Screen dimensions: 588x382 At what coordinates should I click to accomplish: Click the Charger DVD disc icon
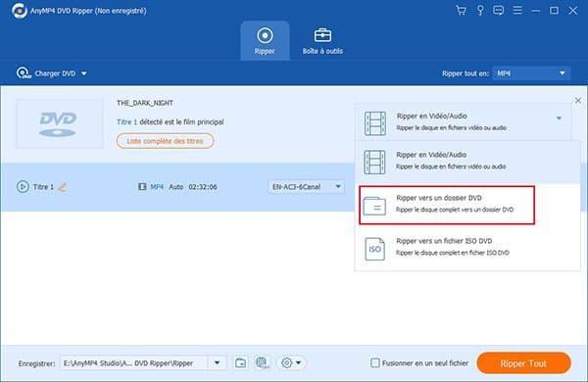[24, 73]
